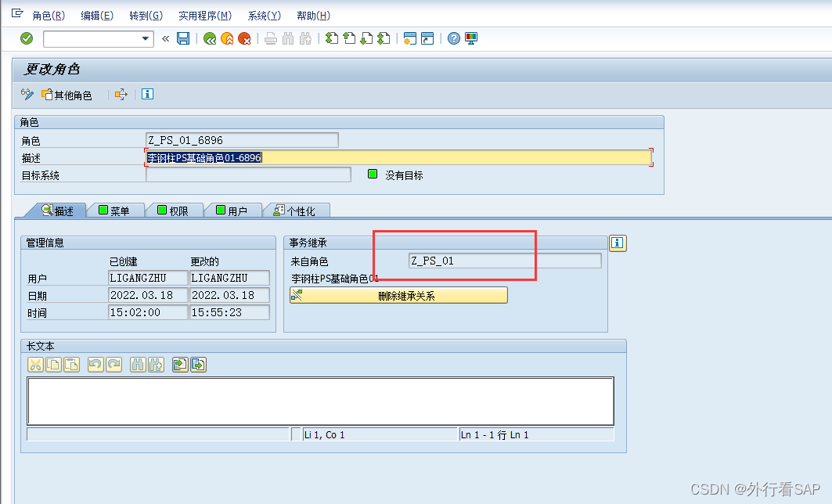Click the 其他角色 button
This screenshot has width=832, height=504.
[x=67, y=95]
